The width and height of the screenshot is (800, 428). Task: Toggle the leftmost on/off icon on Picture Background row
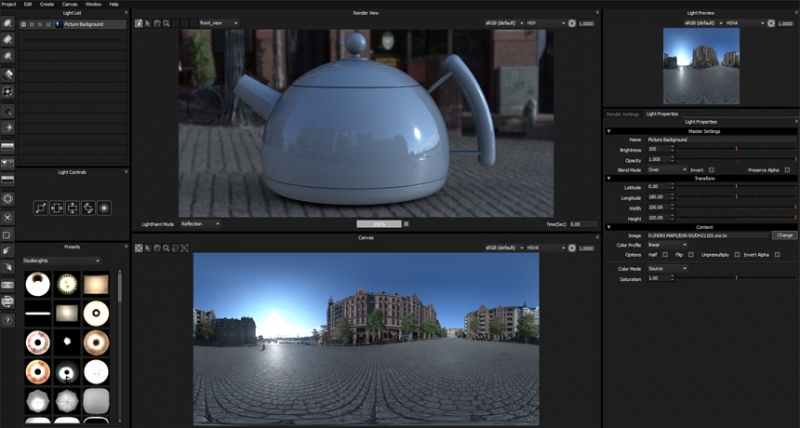(23, 24)
